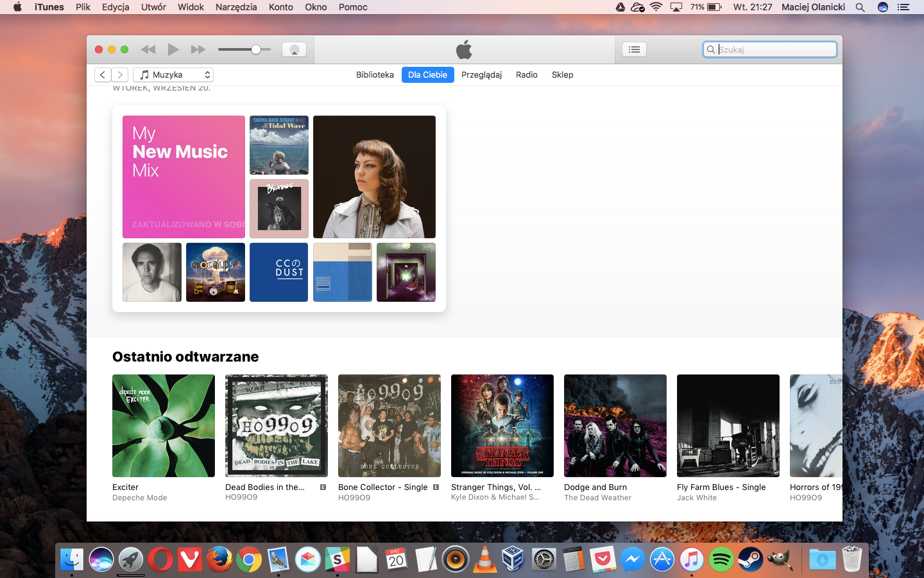The width and height of the screenshot is (924, 578).
Task: Skip forward with the Next track button
Action: 198,49
